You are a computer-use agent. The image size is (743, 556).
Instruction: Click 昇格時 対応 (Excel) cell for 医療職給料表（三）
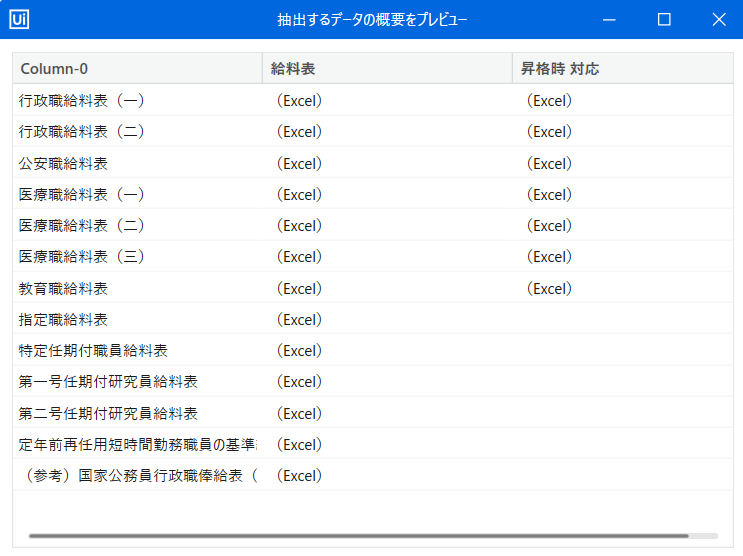coord(623,256)
